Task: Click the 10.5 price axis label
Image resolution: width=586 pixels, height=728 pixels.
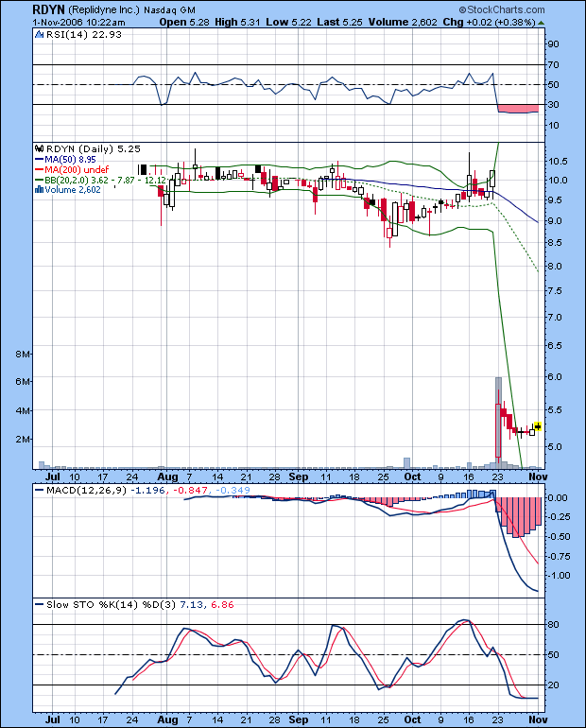Action: 558,161
